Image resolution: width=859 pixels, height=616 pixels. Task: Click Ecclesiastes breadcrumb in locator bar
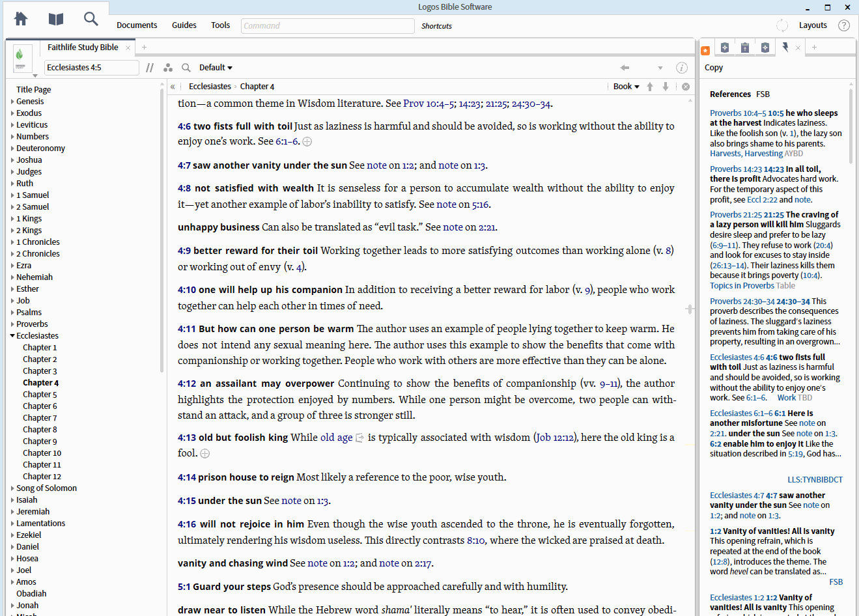pyautogui.click(x=210, y=87)
